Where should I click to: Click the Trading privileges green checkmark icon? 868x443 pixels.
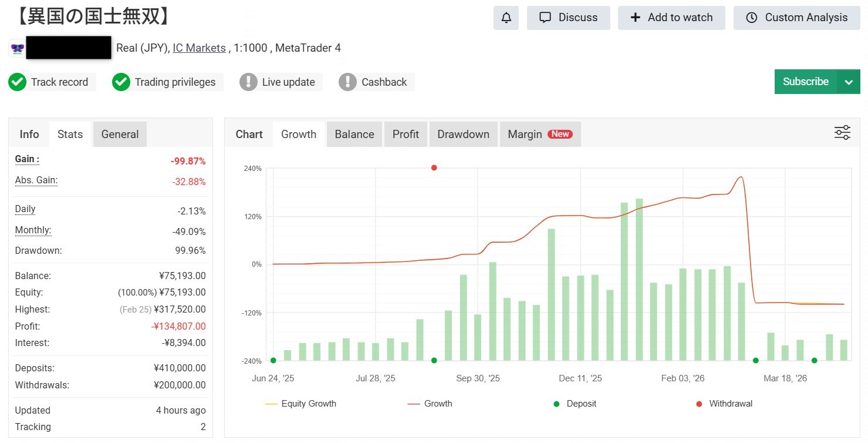click(121, 82)
